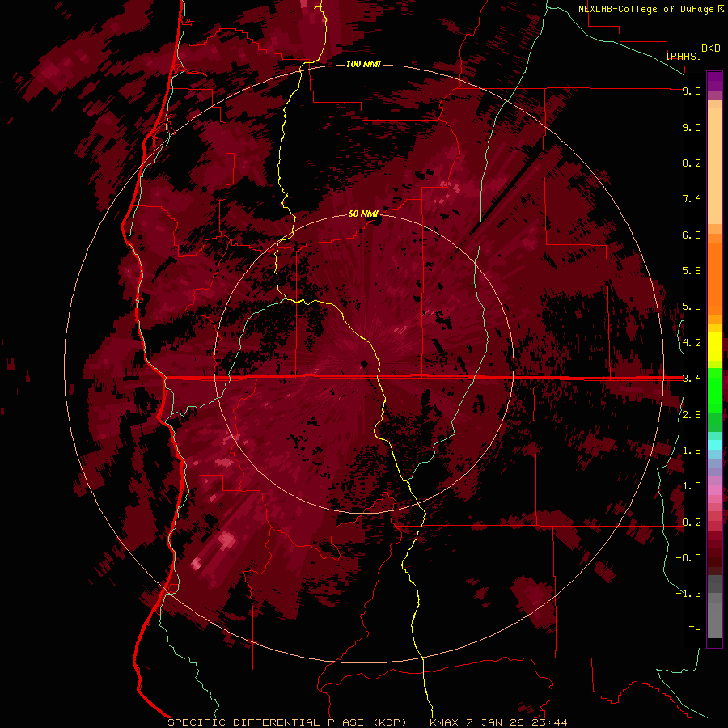Viewport: 728px width, 728px height.
Task: Pick the bright green color bar segment
Action: point(714,390)
